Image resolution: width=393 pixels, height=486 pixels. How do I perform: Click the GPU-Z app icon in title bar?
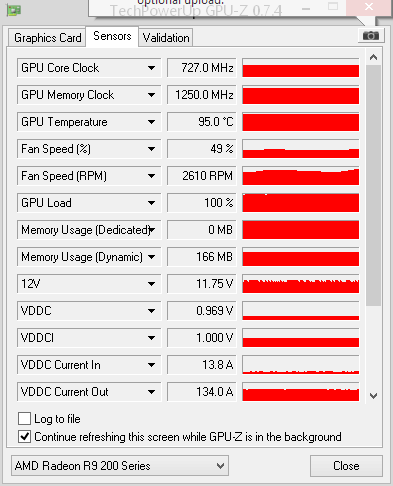13,10
